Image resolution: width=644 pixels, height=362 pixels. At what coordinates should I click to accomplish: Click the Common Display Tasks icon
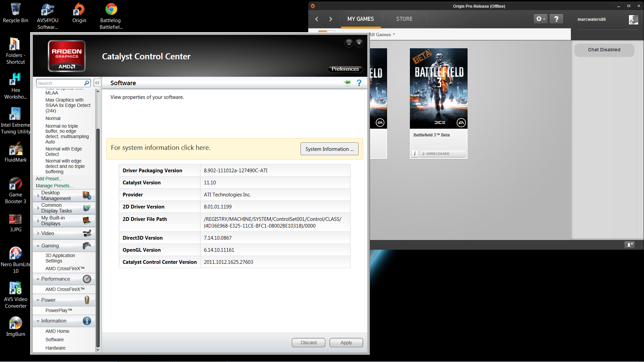coord(87,208)
